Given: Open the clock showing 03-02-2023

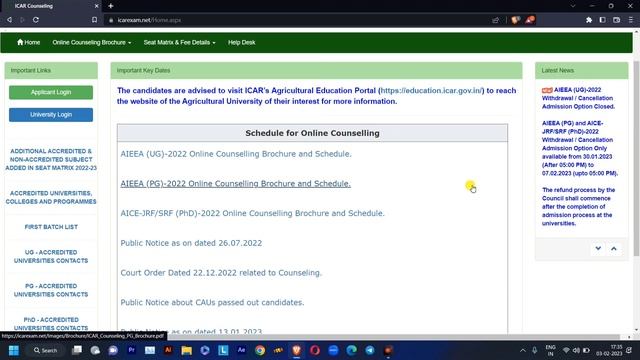Looking at the screenshot, I should 609,350.
